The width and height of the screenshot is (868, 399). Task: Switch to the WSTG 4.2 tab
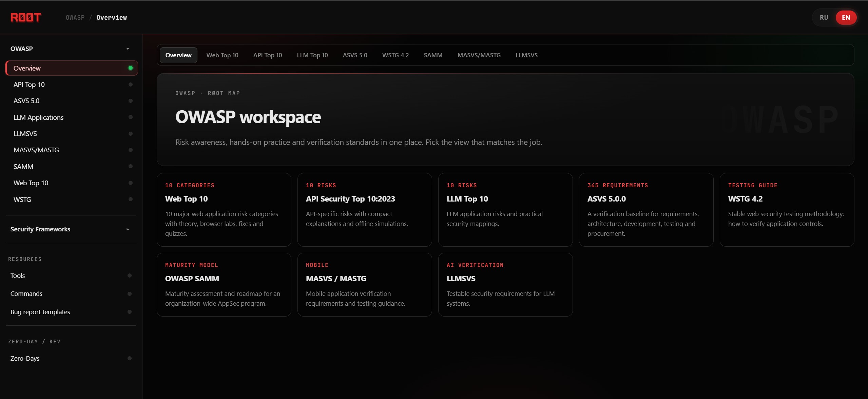[396, 55]
